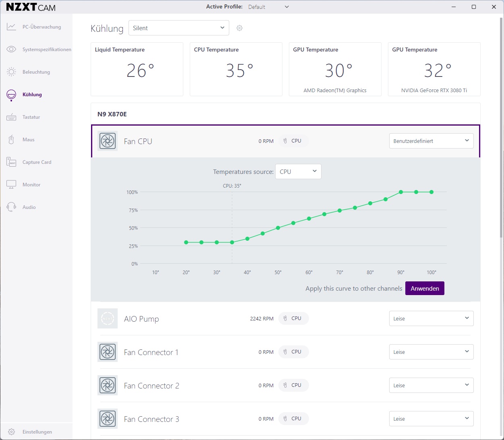Viewport: 504px width, 440px height.
Task: Click the CPU source chip on AIO Pump row
Action: [x=293, y=318]
